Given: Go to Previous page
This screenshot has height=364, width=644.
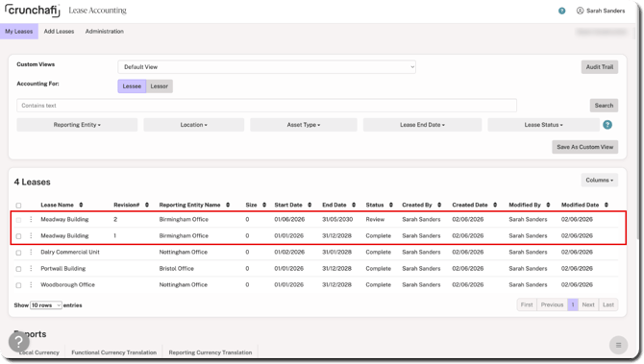Looking at the screenshot, I should click(552, 304).
